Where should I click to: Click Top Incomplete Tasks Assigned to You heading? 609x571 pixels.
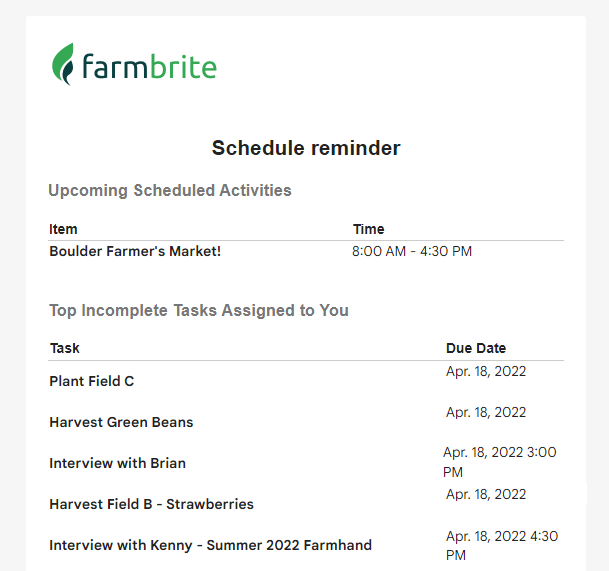click(199, 310)
